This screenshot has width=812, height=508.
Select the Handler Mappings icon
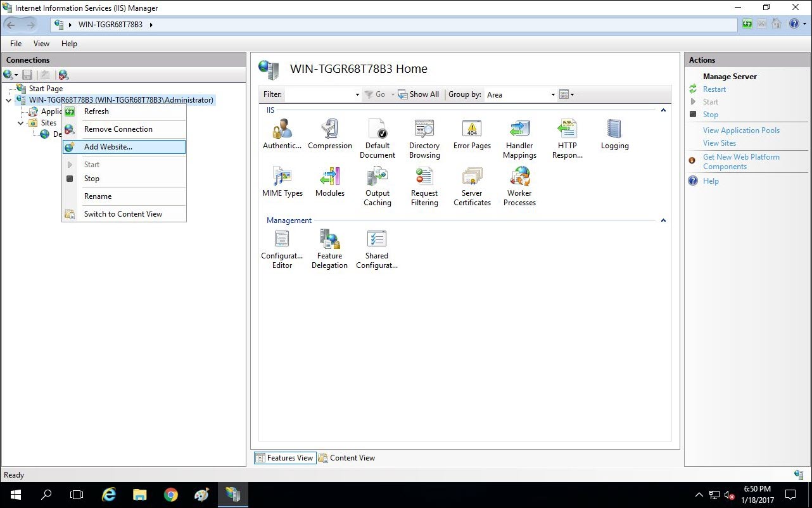[519, 134]
